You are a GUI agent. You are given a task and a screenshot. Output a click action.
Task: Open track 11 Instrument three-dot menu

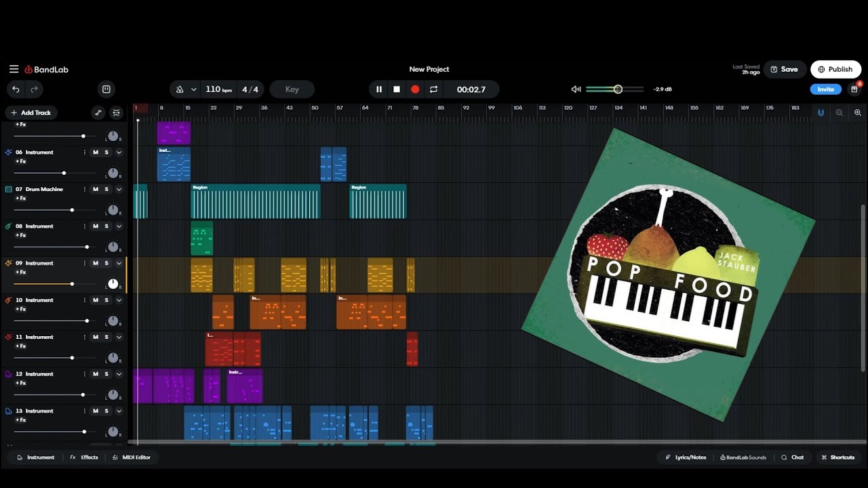(85, 337)
